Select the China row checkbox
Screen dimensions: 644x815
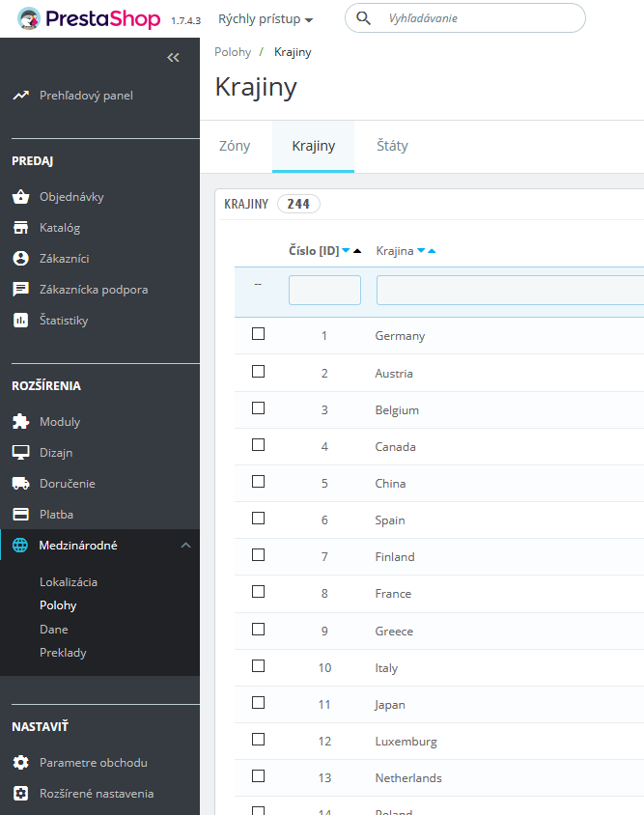click(259, 482)
